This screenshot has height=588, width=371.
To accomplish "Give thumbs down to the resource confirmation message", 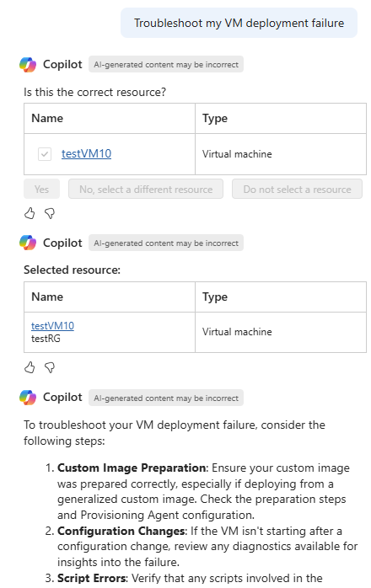I will click(x=50, y=213).
